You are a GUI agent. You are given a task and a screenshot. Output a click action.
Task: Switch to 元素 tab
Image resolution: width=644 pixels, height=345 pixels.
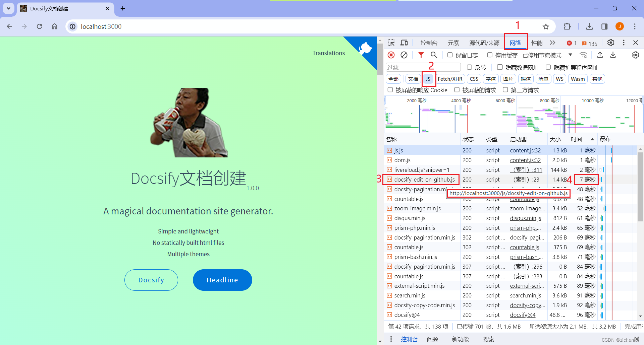[x=453, y=43]
